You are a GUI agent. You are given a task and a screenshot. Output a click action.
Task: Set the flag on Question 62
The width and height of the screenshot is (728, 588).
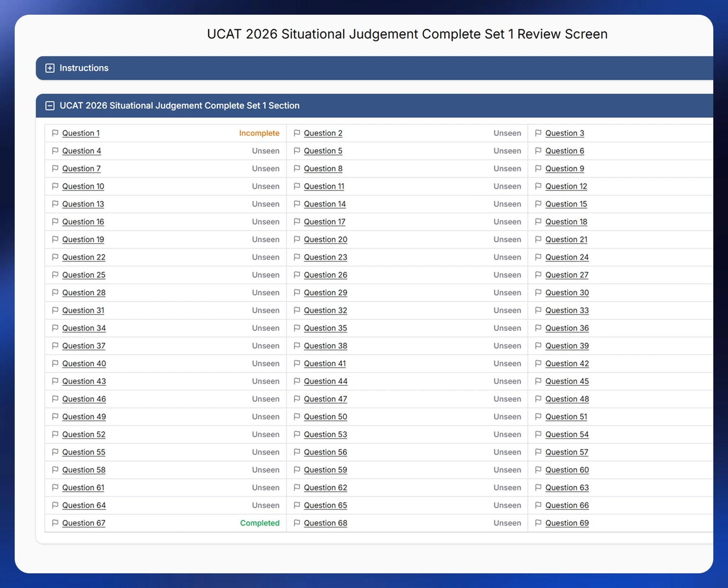[x=297, y=487]
